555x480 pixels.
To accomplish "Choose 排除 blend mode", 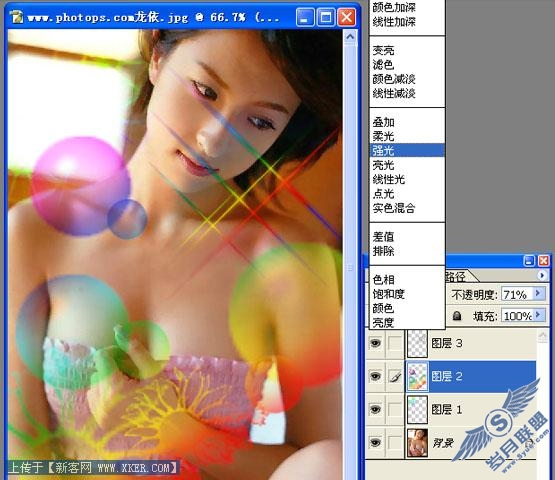I will point(383,251).
